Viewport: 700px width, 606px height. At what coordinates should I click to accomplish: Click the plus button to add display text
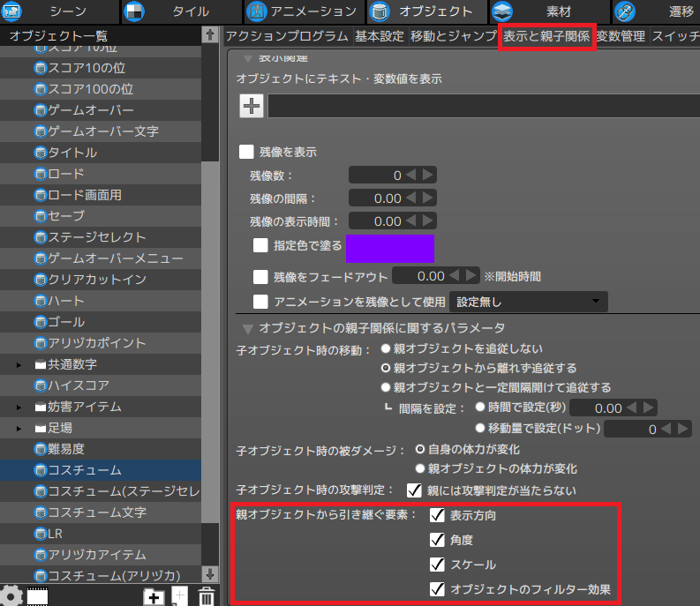252,106
